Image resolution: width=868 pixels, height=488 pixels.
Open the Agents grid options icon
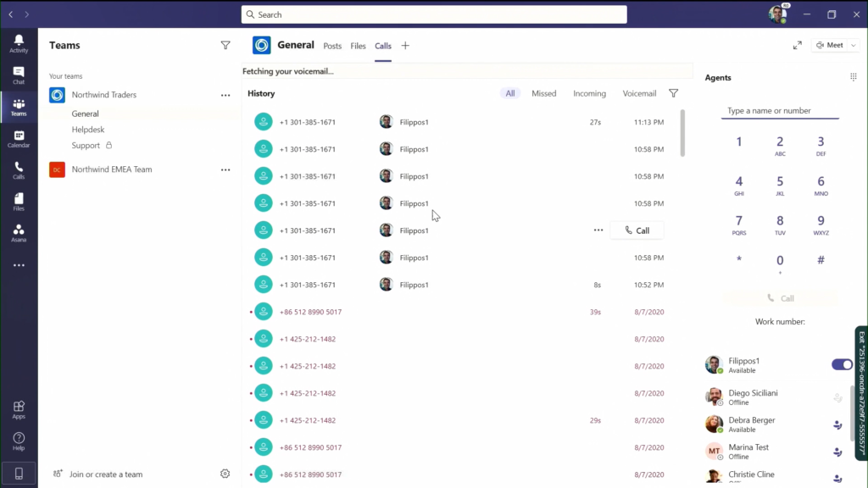click(853, 77)
